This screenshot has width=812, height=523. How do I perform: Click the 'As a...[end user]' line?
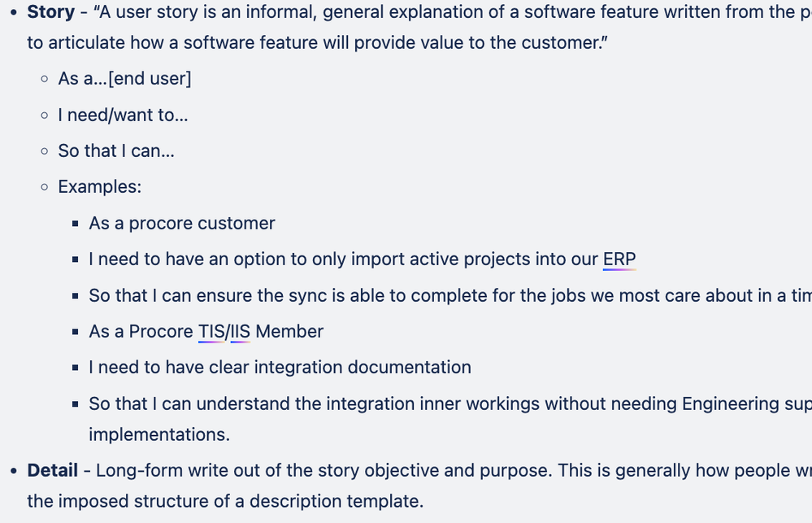[125, 79]
